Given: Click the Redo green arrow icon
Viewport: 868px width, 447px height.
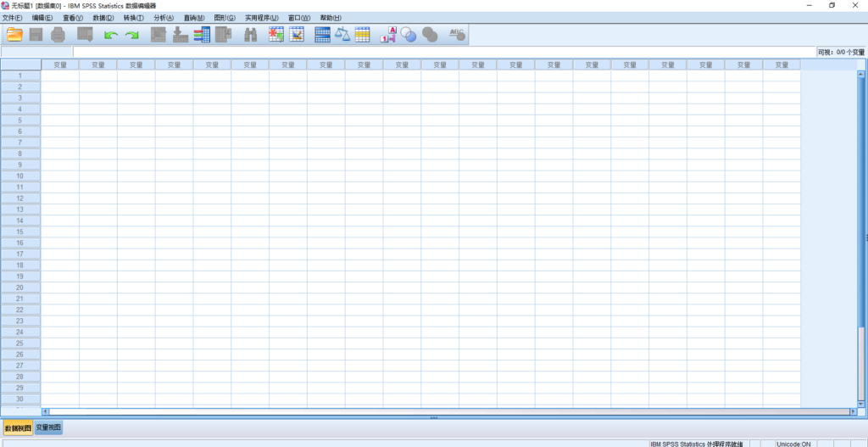Looking at the screenshot, I should (x=131, y=36).
